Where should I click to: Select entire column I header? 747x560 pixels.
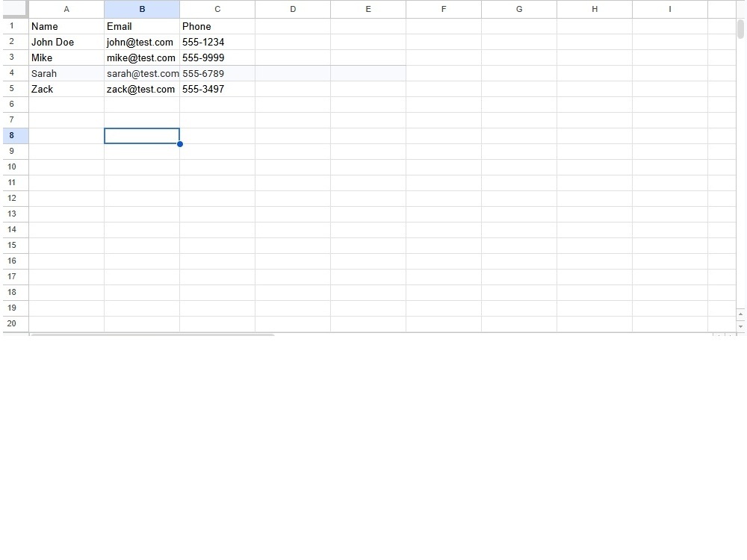click(670, 9)
